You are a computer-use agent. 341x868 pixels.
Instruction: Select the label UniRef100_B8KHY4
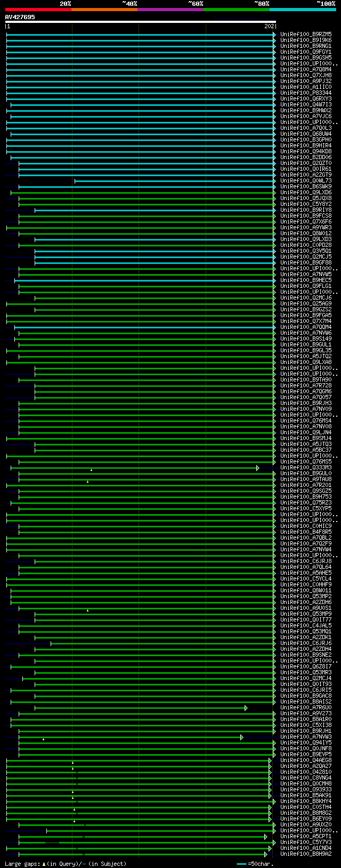[306, 801]
